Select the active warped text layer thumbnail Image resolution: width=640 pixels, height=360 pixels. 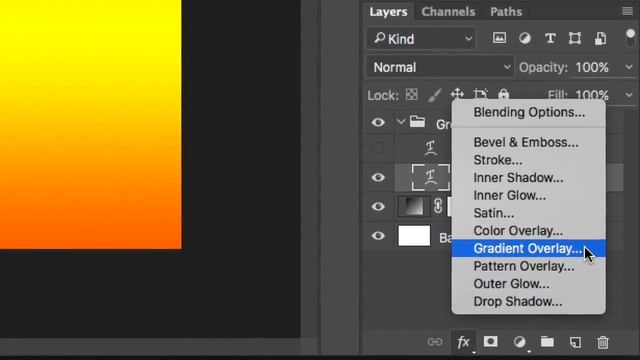click(x=431, y=177)
